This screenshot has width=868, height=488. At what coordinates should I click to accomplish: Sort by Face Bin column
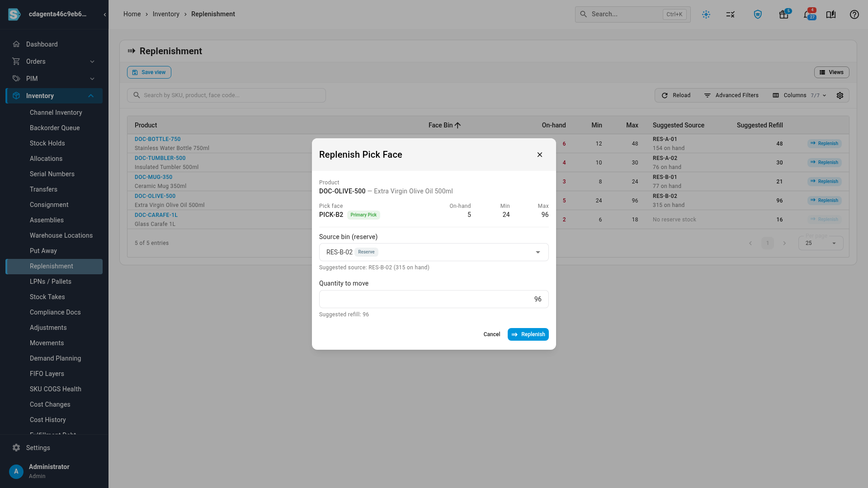[444, 125]
